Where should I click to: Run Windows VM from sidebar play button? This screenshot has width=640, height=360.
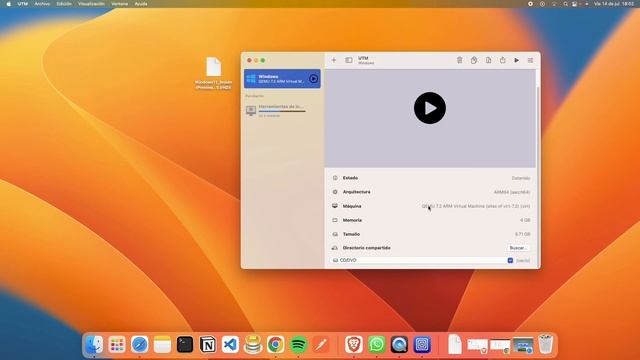pyautogui.click(x=313, y=79)
